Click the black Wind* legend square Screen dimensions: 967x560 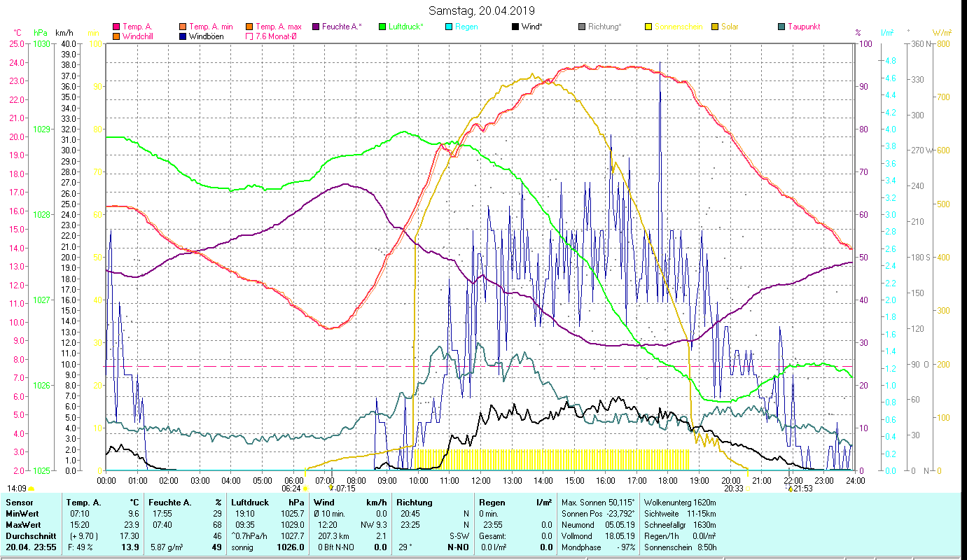(515, 27)
